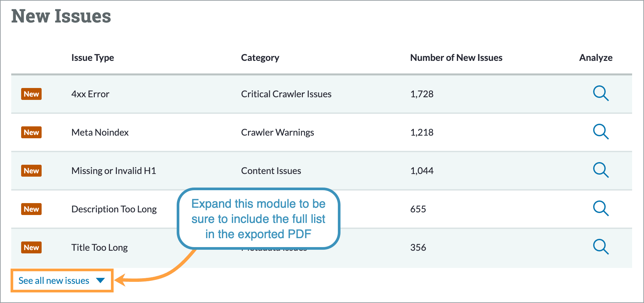Click the Crawler Warnings category cell

click(277, 132)
